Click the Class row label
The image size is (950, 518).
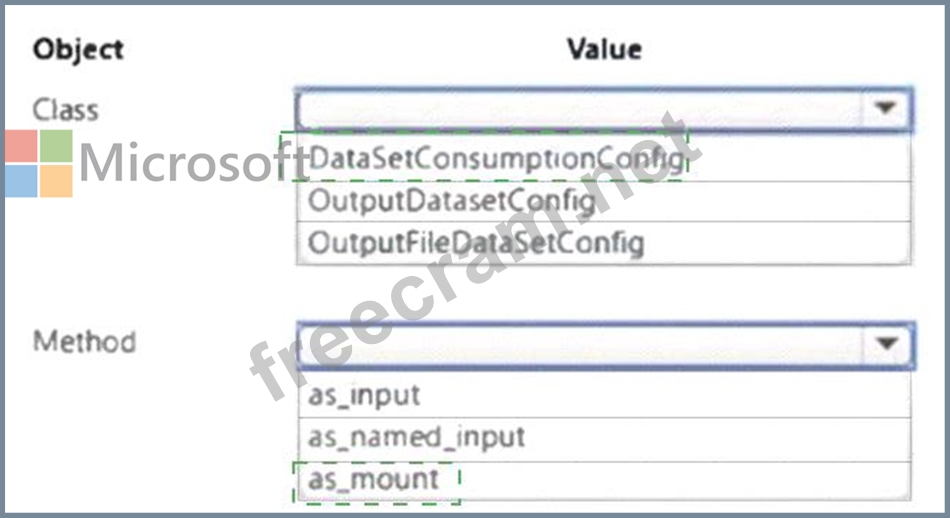pyautogui.click(x=66, y=109)
